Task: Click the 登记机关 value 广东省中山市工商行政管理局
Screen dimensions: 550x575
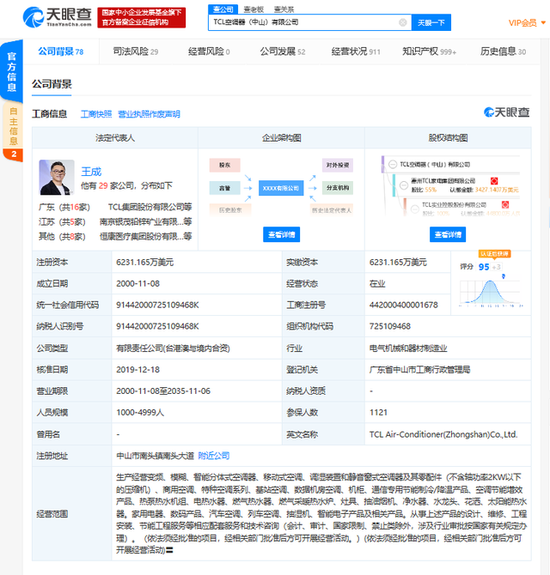Action: coord(419,370)
